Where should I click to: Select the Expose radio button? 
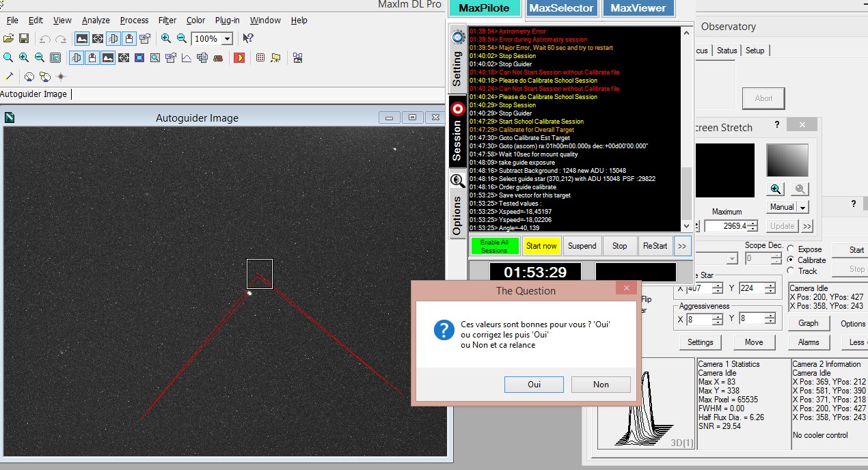point(791,249)
